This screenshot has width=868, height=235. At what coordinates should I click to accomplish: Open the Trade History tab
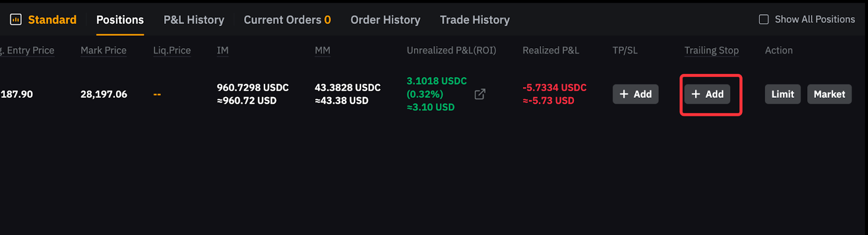click(x=475, y=20)
